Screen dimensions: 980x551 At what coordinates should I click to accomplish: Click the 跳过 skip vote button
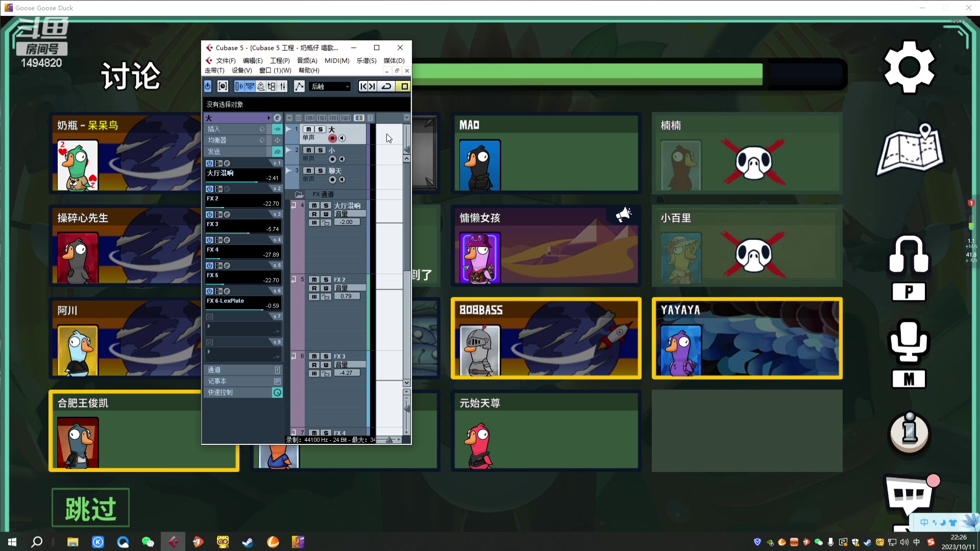click(x=90, y=508)
